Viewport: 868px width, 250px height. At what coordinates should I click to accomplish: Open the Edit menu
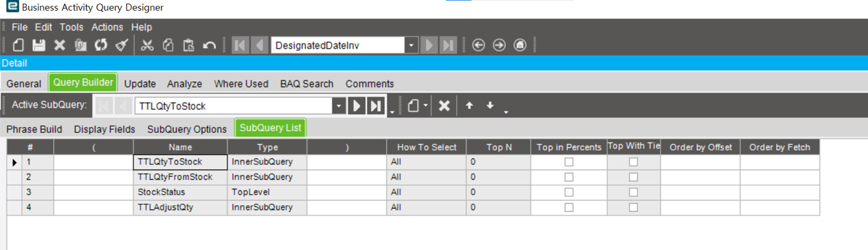pyautogui.click(x=43, y=27)
